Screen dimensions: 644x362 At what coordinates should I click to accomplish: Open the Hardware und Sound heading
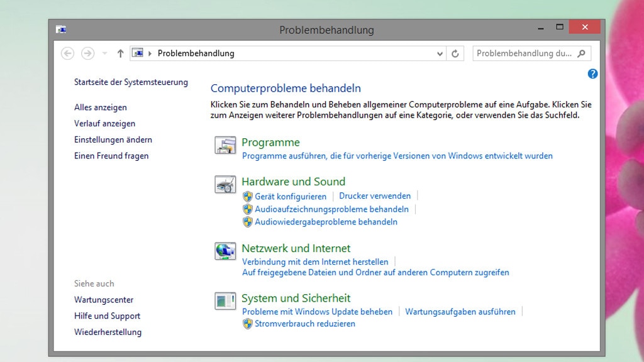click(x=293, y=182)
